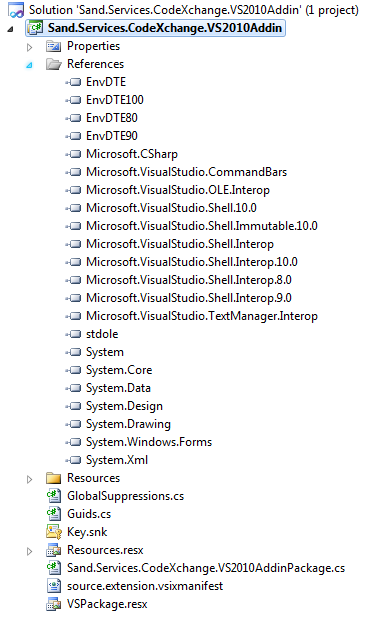The width and height of the screenshot is (368, 621).
Task: Click the C# project icon for Sand.Services.CodeXchange.VS2010Addin
Action: pyautogui.click(x=35, y=28)
